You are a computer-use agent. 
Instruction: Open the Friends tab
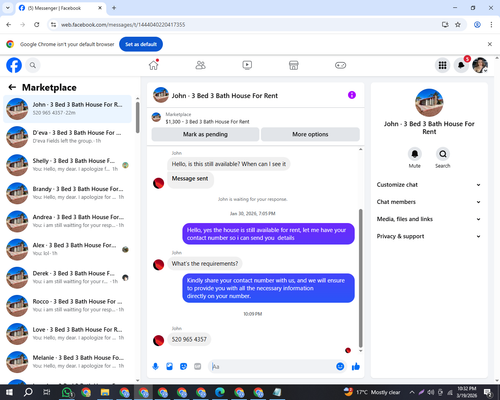coord(200,65)
